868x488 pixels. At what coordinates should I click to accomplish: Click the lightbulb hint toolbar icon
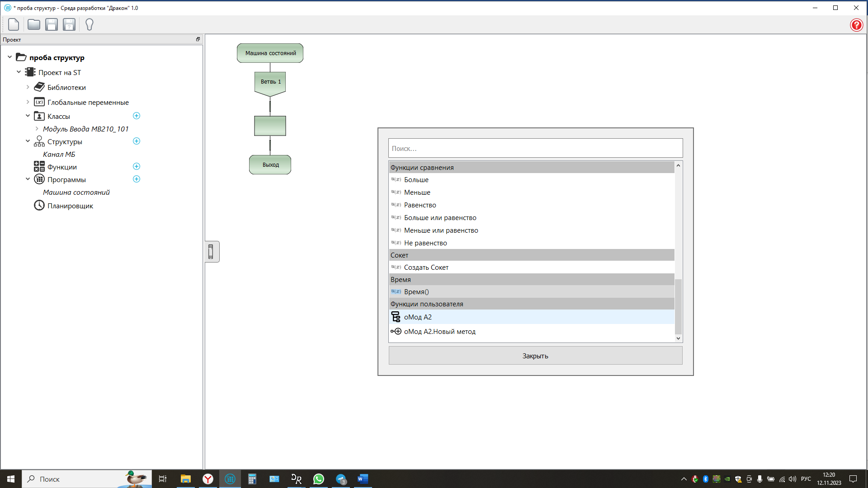pos(89,24)
